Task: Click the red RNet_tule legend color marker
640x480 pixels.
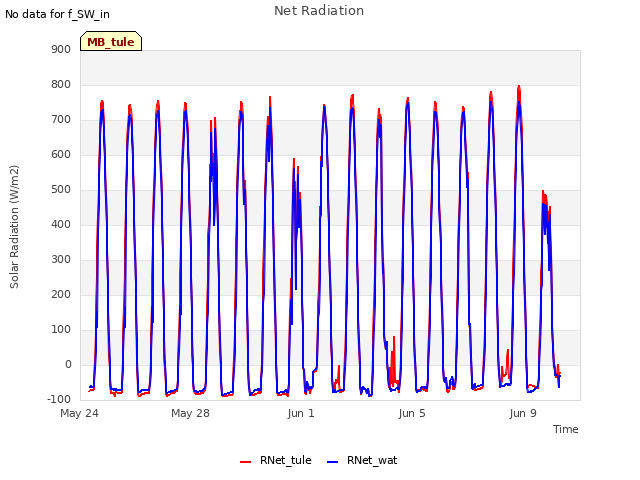Action: point(245,462)
